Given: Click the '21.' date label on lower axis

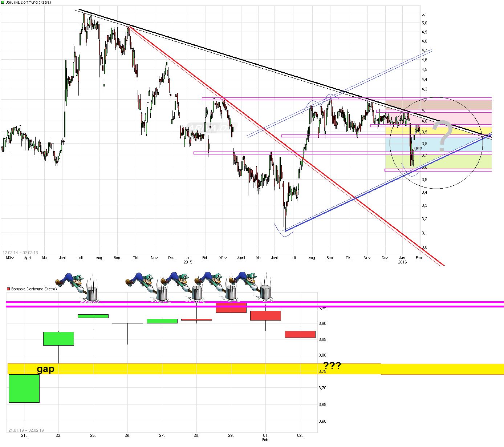Looking at the screenshot, I should tap(24, 435).
